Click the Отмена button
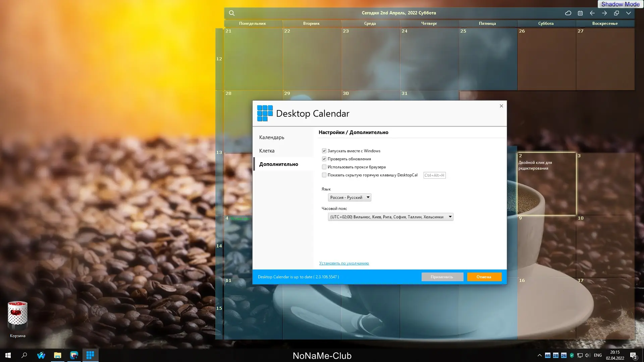Image resolution: width=644 pixels, height=362 pixels. tap(484, 277)
